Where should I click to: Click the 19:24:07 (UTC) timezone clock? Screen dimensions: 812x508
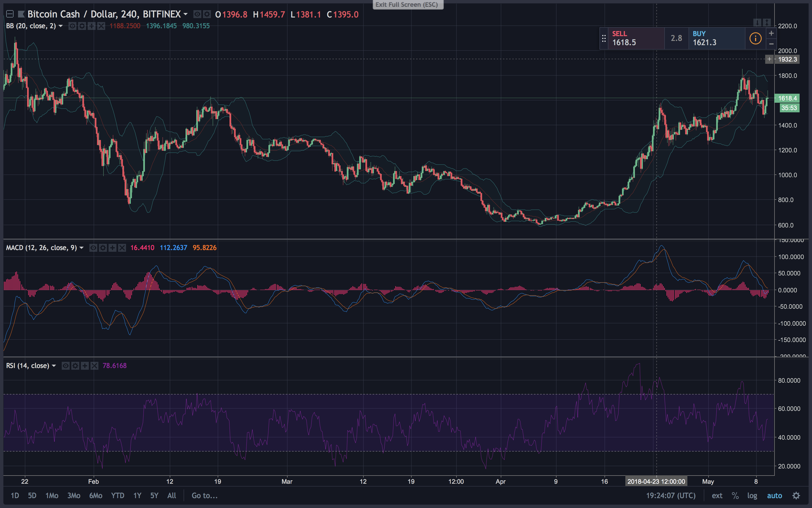click(x=671, y=496)
